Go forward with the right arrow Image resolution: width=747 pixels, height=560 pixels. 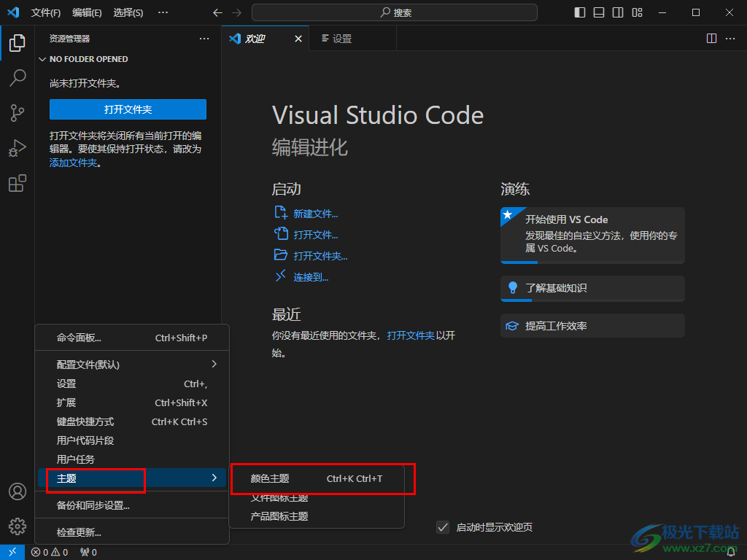click(x=237, y=12)
